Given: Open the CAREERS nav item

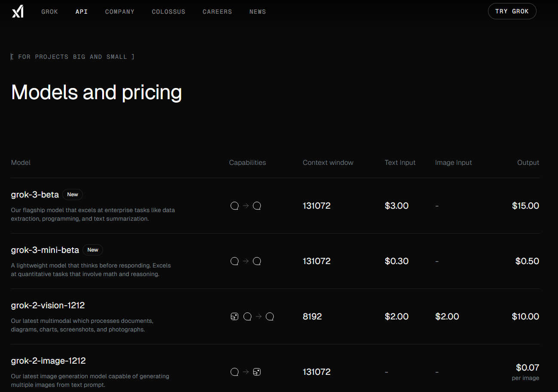Looking at the screenshot, I should (217, 12).
